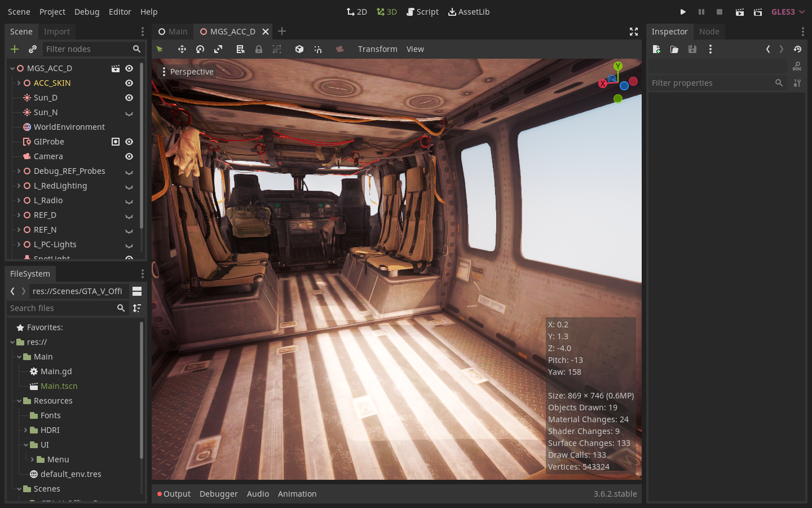Instance a child scene with link icon
Screen dimensions: 812x508
point(33,49)
